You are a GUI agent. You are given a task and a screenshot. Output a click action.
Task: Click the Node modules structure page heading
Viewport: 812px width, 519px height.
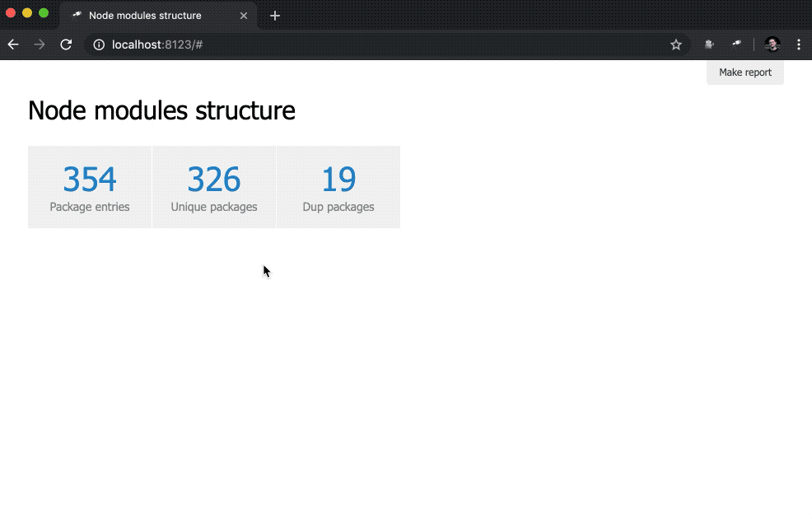point(161,110)
